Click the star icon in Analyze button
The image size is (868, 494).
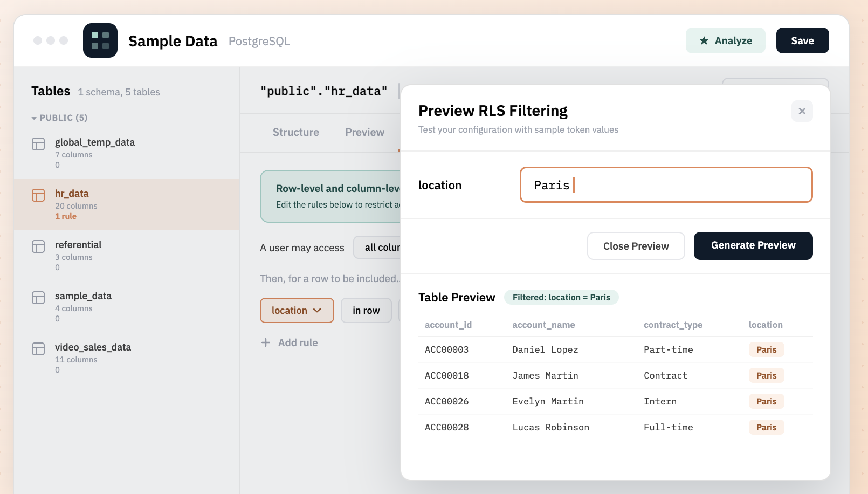click(704, 40)
